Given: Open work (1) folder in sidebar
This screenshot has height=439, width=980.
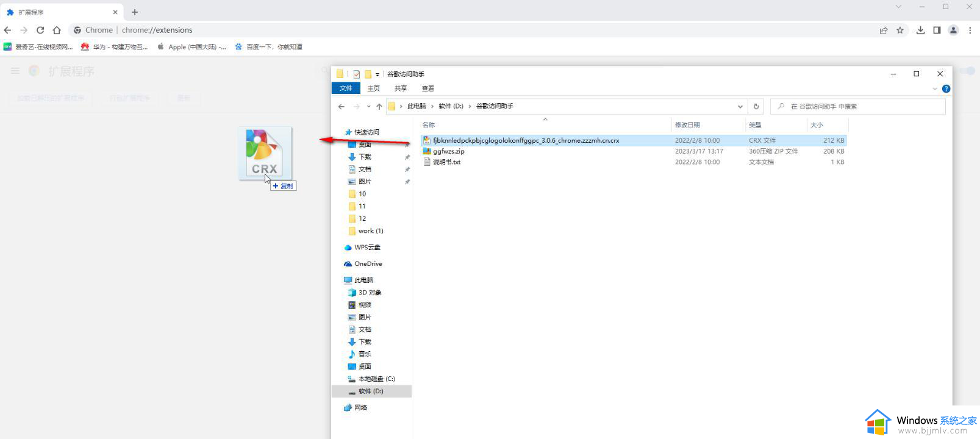Looking at the screenshot, I should [x=365, y=231].
